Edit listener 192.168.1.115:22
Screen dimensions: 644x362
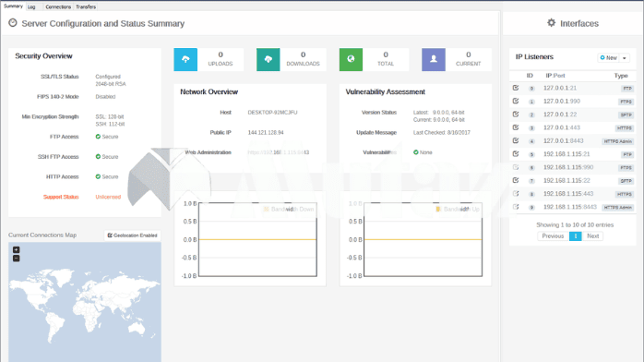(516, 180)
